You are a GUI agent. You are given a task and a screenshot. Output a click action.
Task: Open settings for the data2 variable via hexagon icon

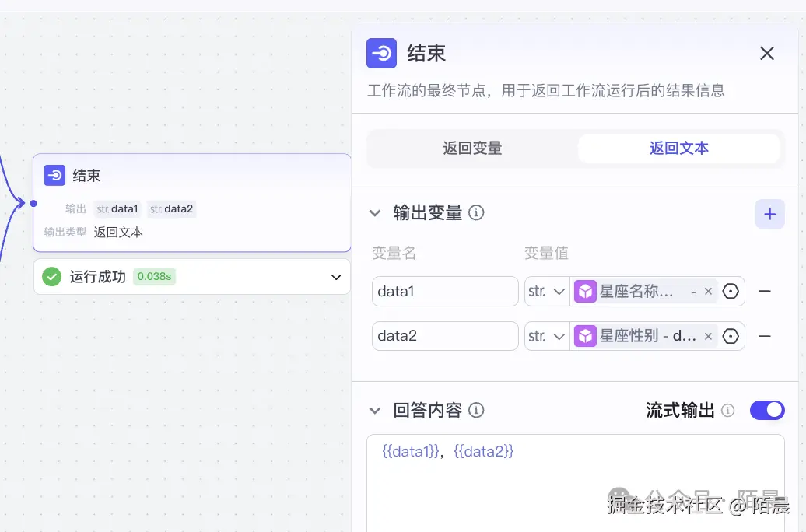(x=730, y=336)
